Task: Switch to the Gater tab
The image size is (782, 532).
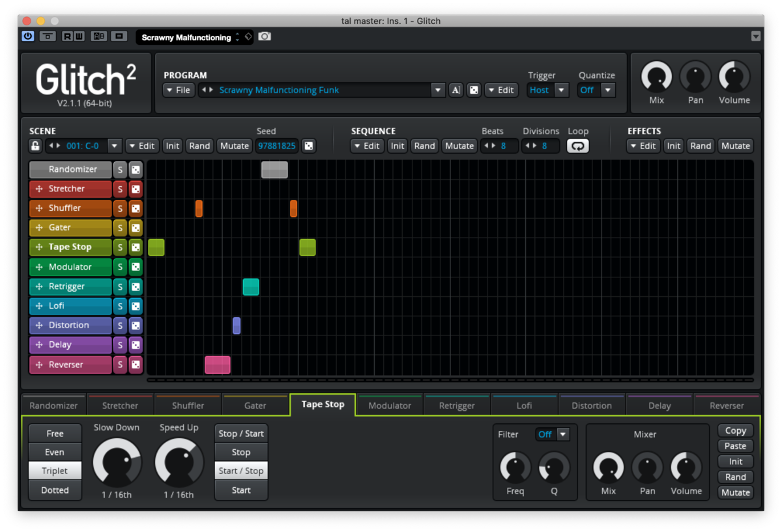Action: [255, 405]
